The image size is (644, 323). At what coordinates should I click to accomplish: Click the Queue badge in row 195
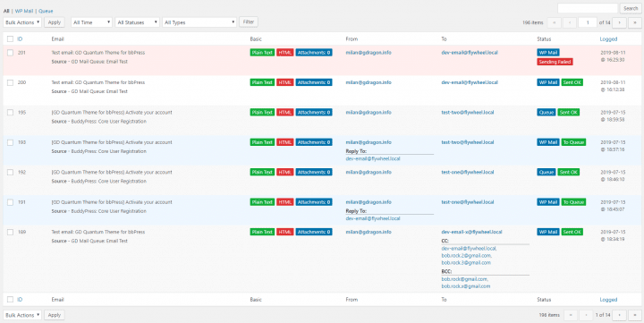pos(547,113)
